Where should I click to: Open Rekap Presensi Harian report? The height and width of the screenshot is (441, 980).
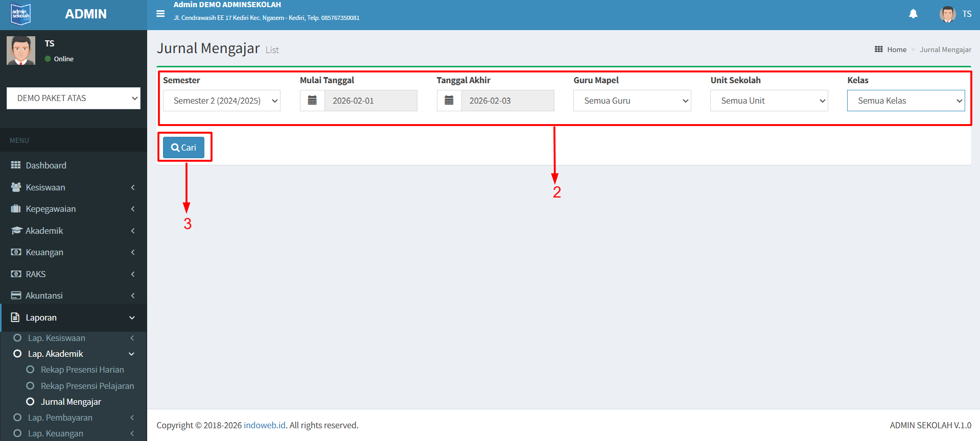pyautogui.click(x=82, y=370)
